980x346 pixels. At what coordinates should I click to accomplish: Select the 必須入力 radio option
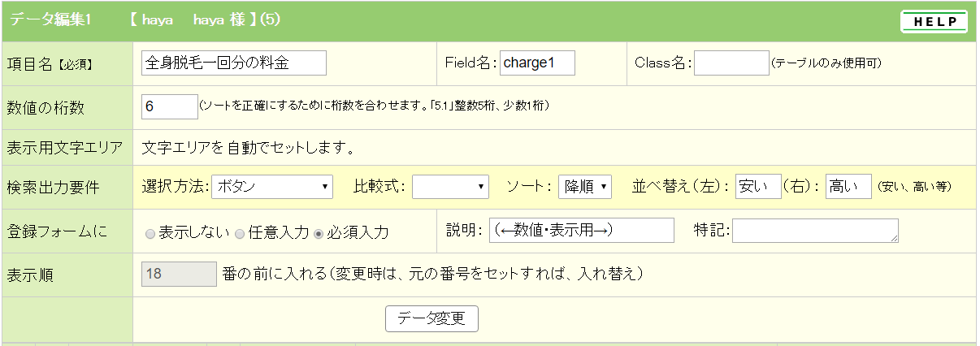[x=319, y=233]
